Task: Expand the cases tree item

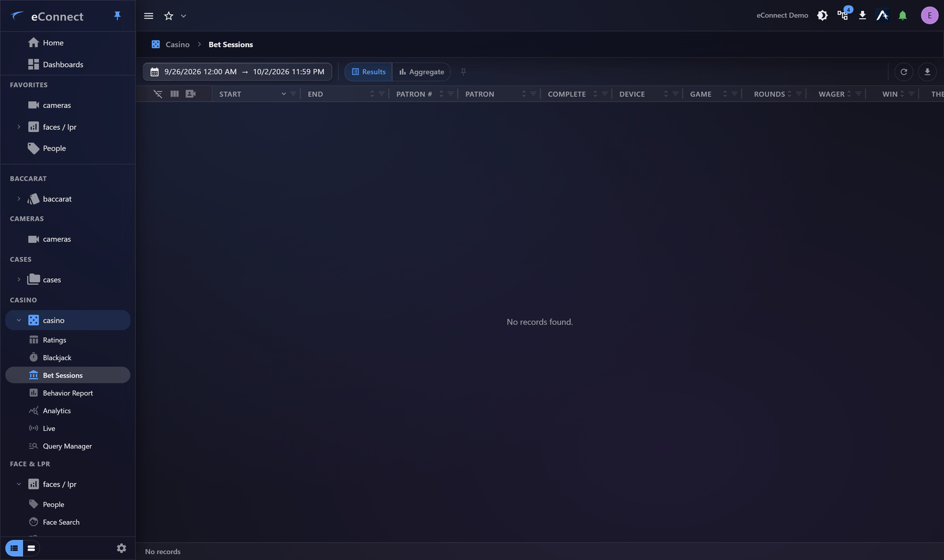Action: tap(19, 279)
